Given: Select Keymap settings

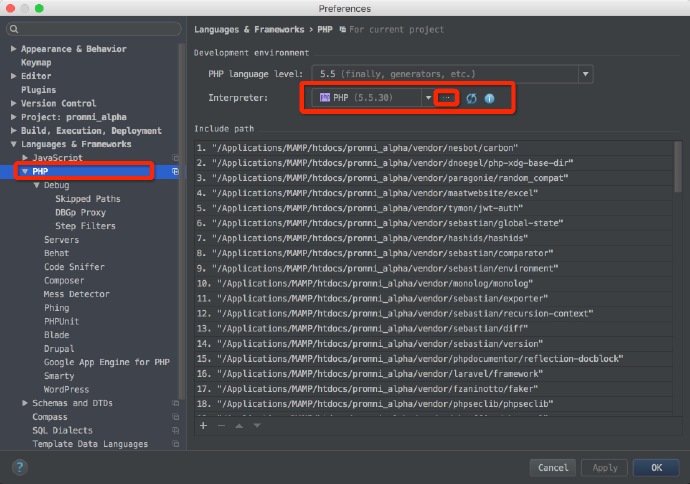Looking at the screenshot, I should [36, 62].
